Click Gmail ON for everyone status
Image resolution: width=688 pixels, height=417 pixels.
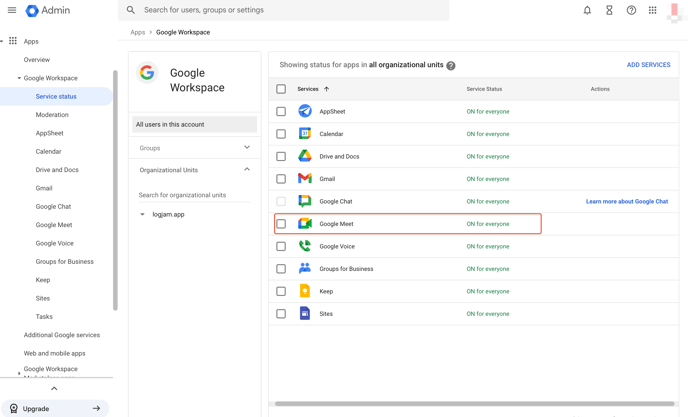(488, 179)
